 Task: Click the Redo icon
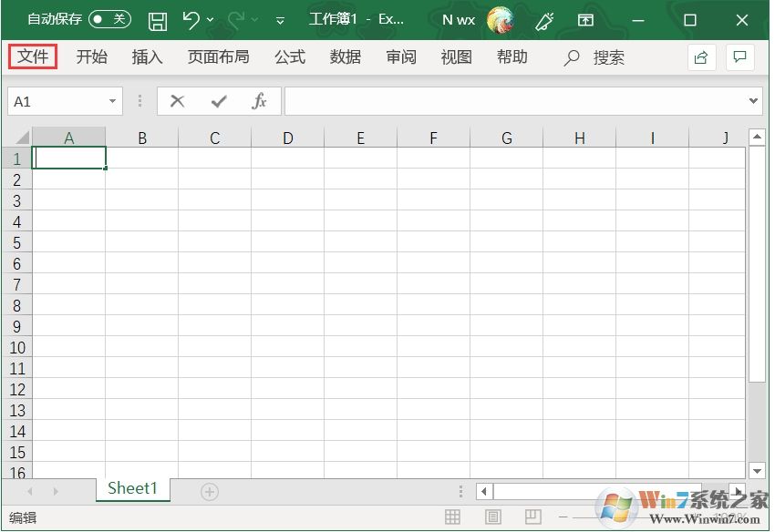(x=236, y=19)
